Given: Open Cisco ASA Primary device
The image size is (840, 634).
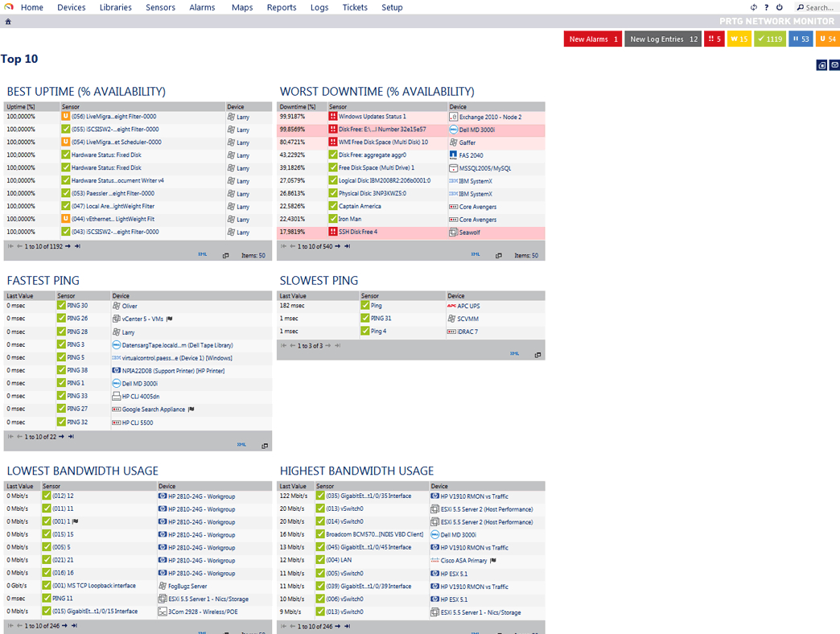Looking at the screenshot, I should point(463,560).
